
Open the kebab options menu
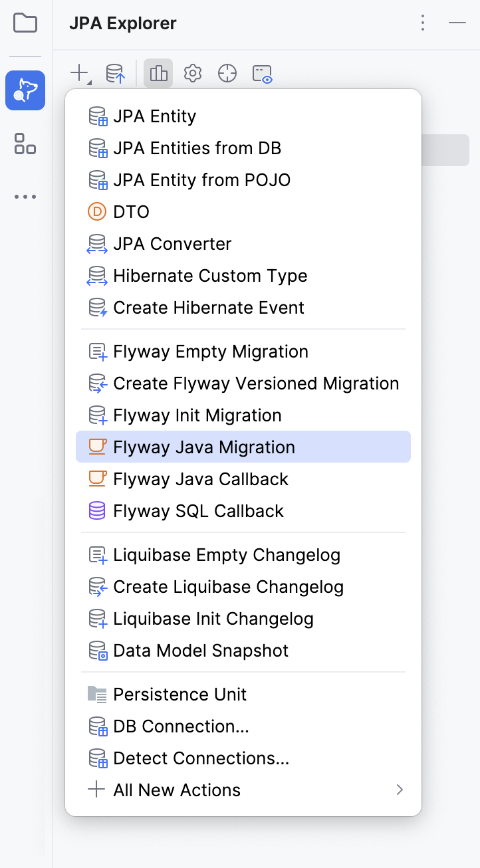pos(423,23)
